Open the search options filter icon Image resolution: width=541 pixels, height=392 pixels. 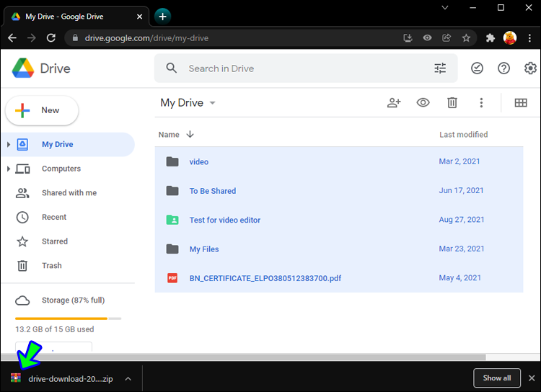click(x=440, y=68)
